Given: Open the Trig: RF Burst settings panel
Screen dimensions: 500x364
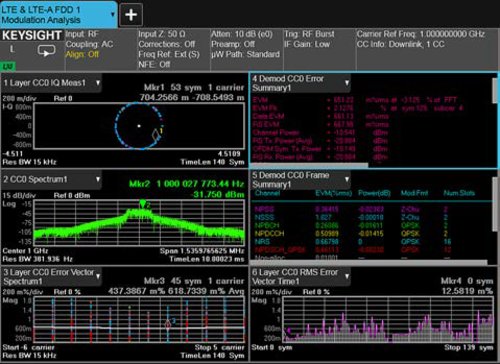Looking at the screenshot, I should (319, 49).
